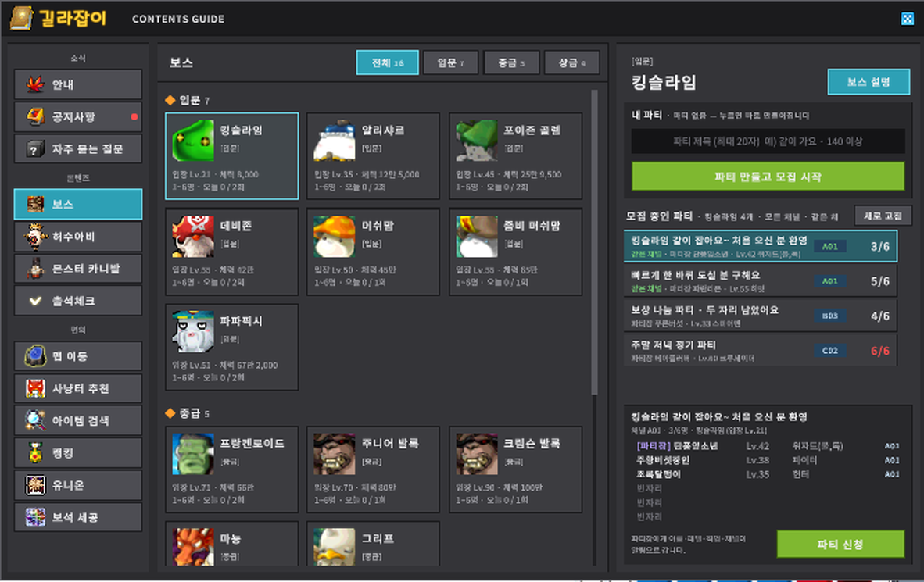Open the 안내 section with maple leaf icon
Image resolution: width=924 pixels, height=582 pixels.
(x=78, y=84)
